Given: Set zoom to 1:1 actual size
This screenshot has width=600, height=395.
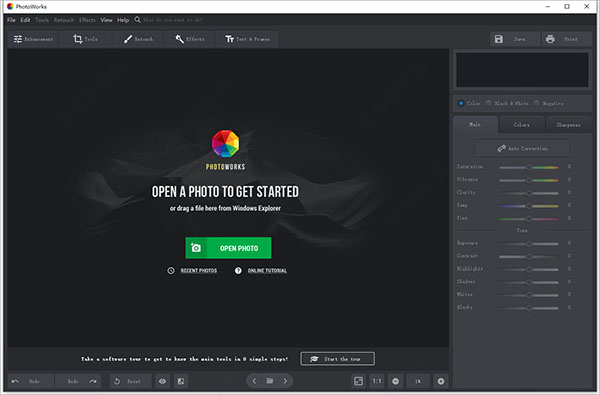Looking at the screenshot, I should point(377,381).
